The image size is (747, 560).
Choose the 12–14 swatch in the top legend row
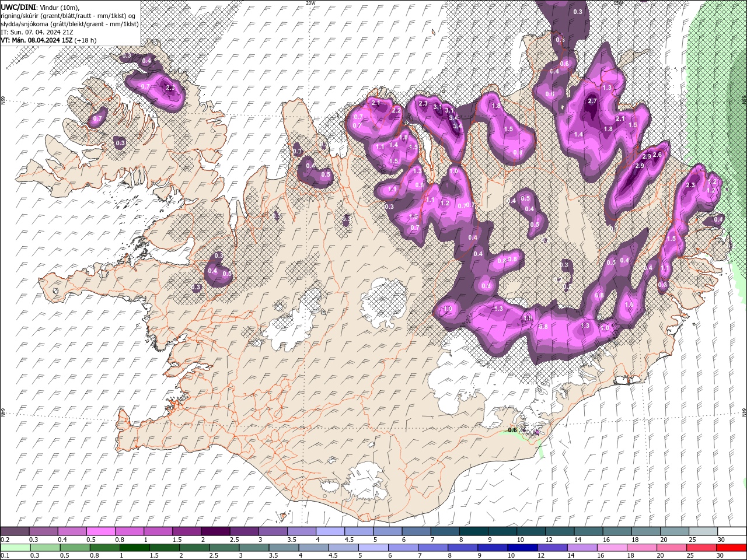point(560,531)
